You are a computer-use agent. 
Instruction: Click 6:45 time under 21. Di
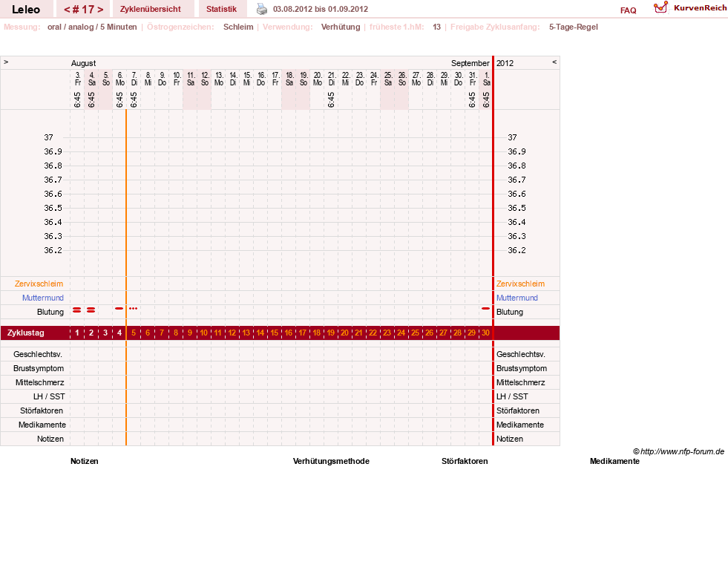pyautogui.click(x=331, y=99)
